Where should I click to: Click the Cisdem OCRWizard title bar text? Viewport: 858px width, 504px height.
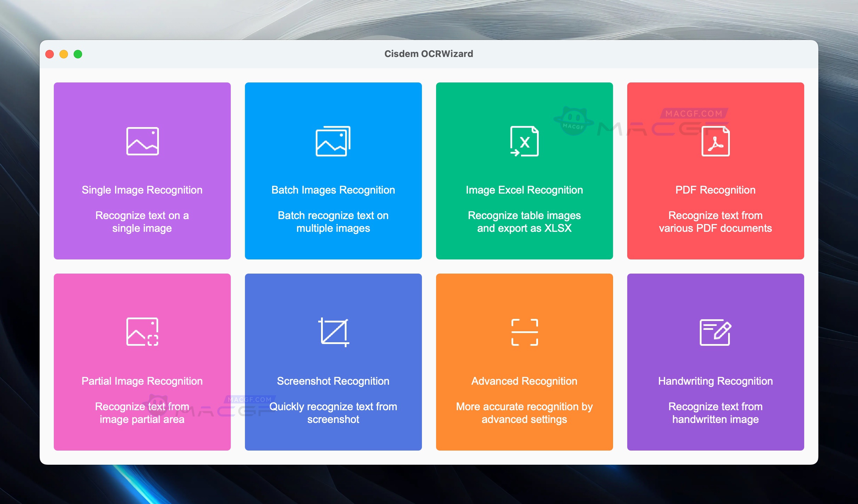(429, 54)
